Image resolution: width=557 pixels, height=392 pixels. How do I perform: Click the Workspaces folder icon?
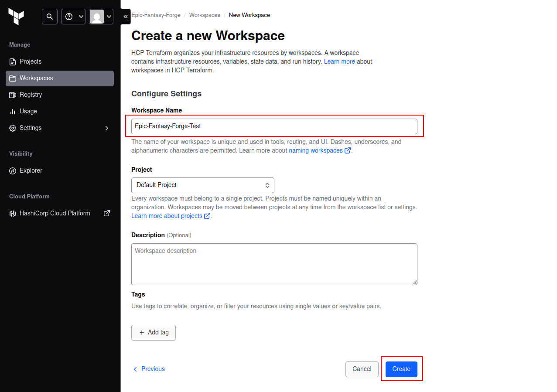(13, 78)
